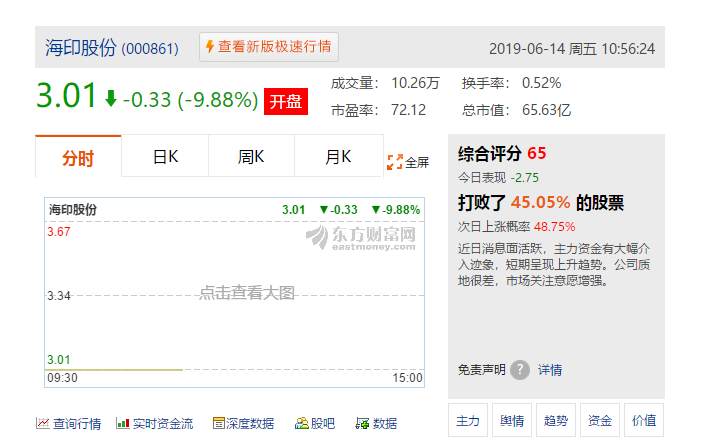This screenshot has width=702, height=444.
Task: Click the 成交量 value 10.26万
Action: 415,83
